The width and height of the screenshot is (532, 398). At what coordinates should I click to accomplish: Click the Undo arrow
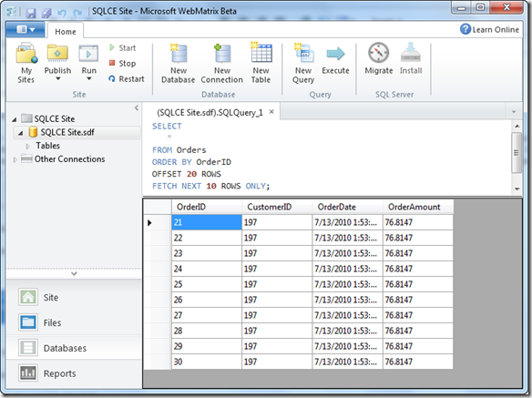click(62, 13)
